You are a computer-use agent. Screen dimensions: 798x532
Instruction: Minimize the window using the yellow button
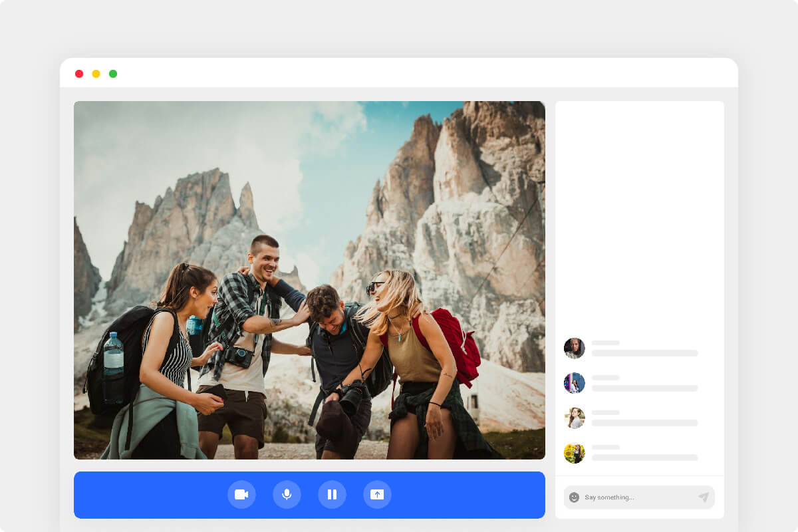point(96,74)
